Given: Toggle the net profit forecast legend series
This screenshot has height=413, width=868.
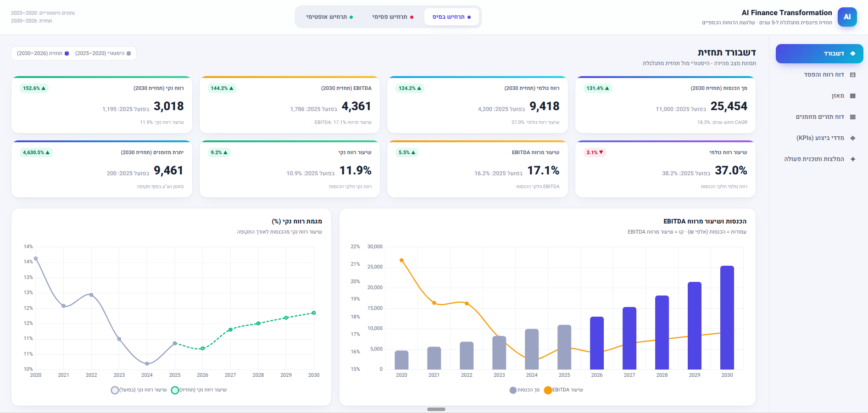Looking at the screenshot, I should pos(199,390).
